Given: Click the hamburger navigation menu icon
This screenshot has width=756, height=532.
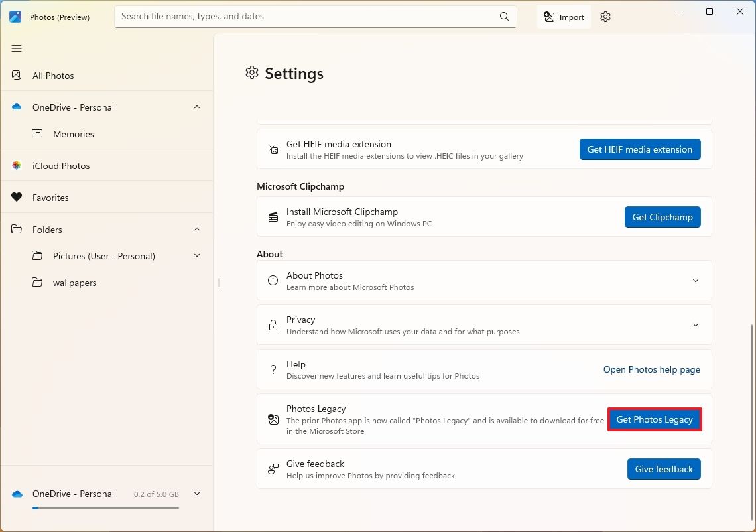Looking at the screenshot, I should (17, 48).
